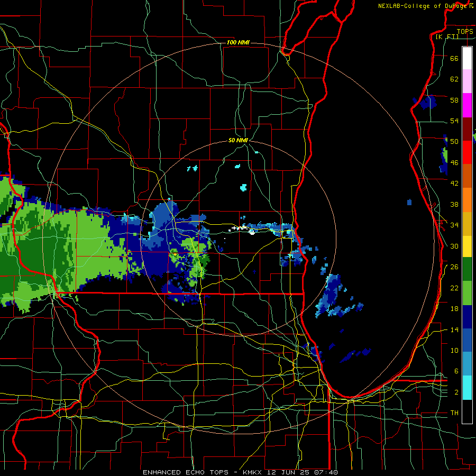Click the black threshold legend band
Image resolution: width=476 pixels, height=476 pixels.
coord(467,411)
